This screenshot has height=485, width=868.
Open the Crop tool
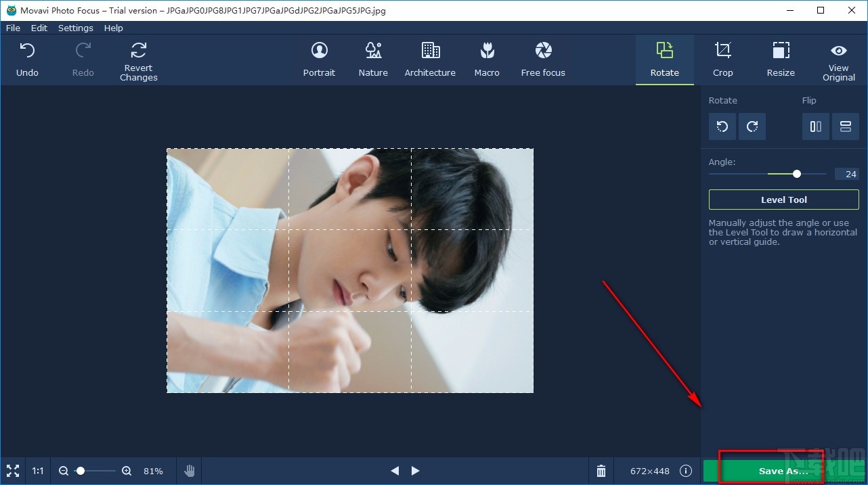coord(722,59)
